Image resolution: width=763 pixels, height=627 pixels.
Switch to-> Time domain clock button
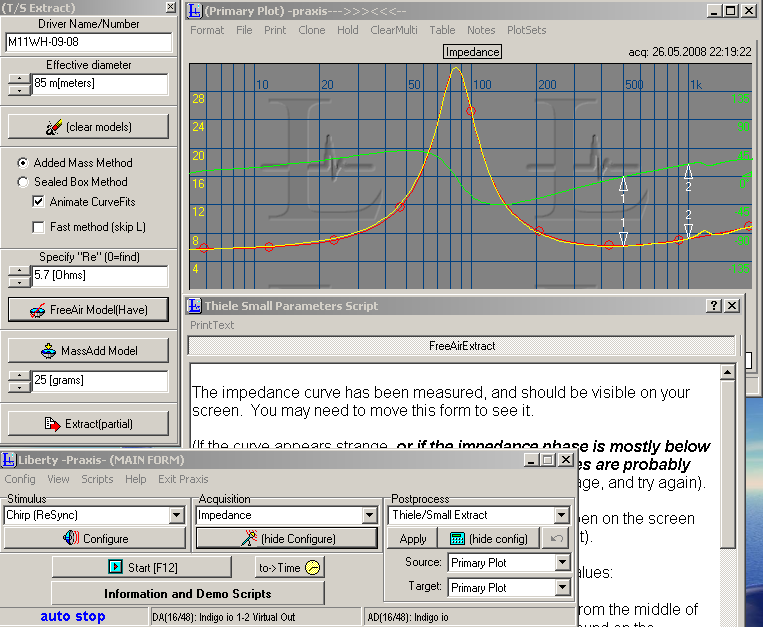(290, 568)
